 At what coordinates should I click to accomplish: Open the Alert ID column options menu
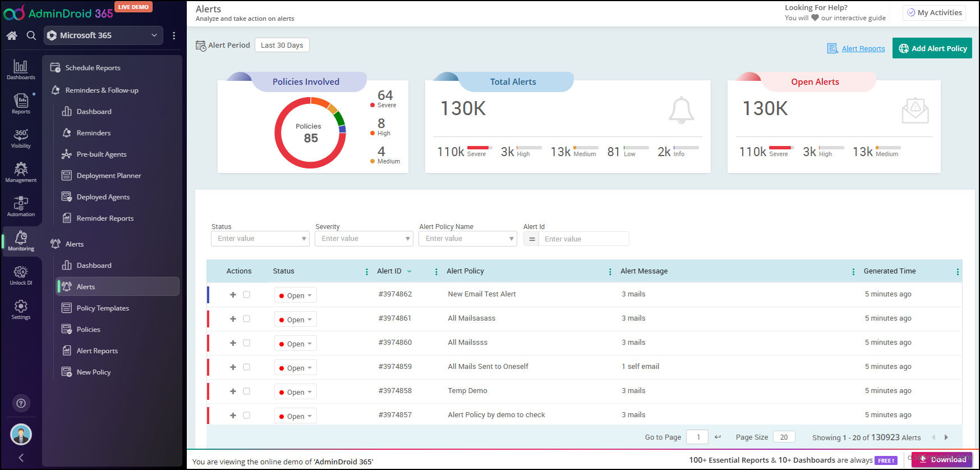tap(436, 272)
